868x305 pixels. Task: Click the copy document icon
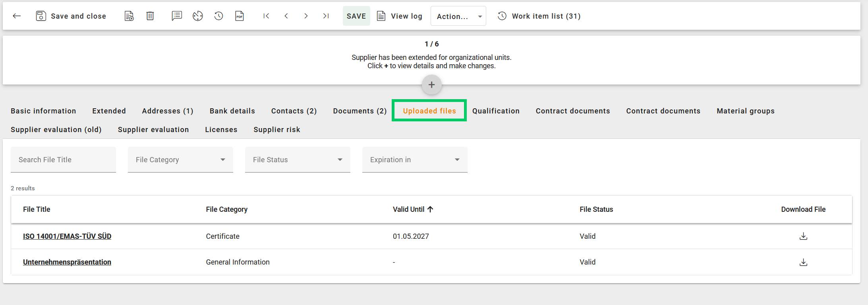[129, 16]
